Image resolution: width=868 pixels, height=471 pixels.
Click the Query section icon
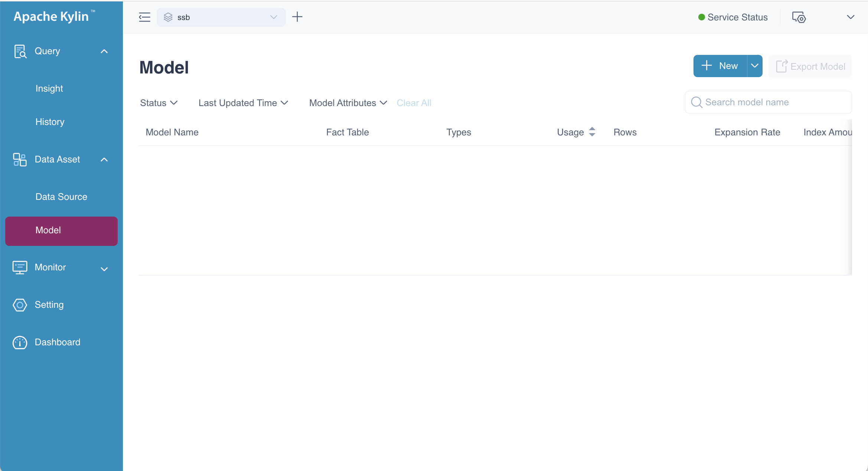coord(20,51)
